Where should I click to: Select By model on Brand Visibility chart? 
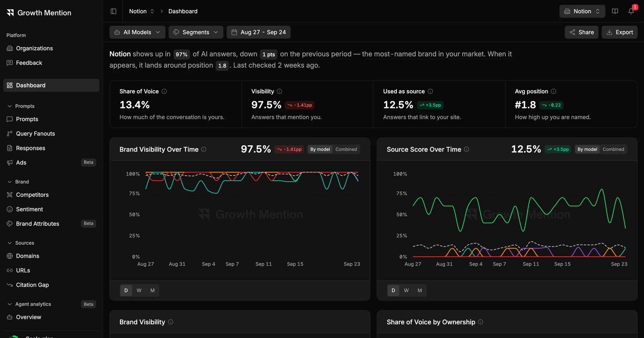(x=320, y=149)
